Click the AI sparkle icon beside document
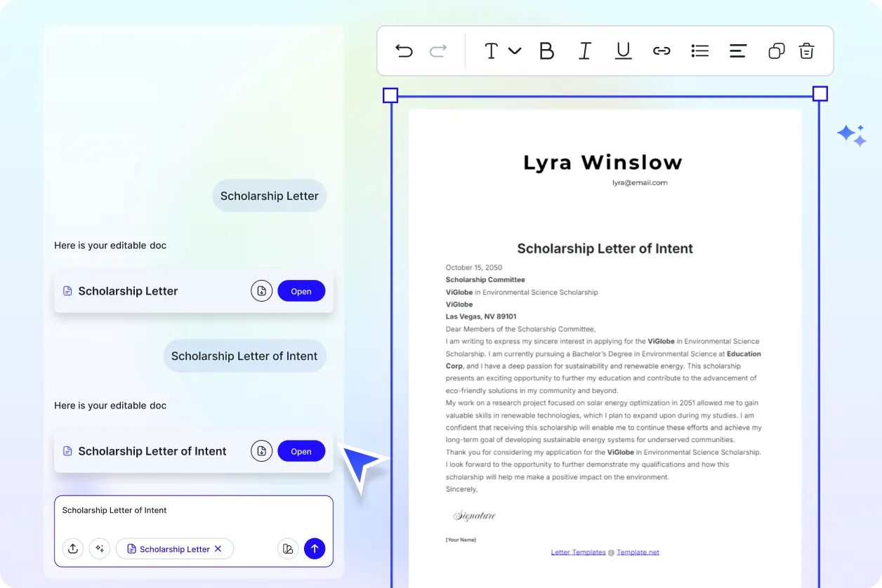 click(851, 135)
